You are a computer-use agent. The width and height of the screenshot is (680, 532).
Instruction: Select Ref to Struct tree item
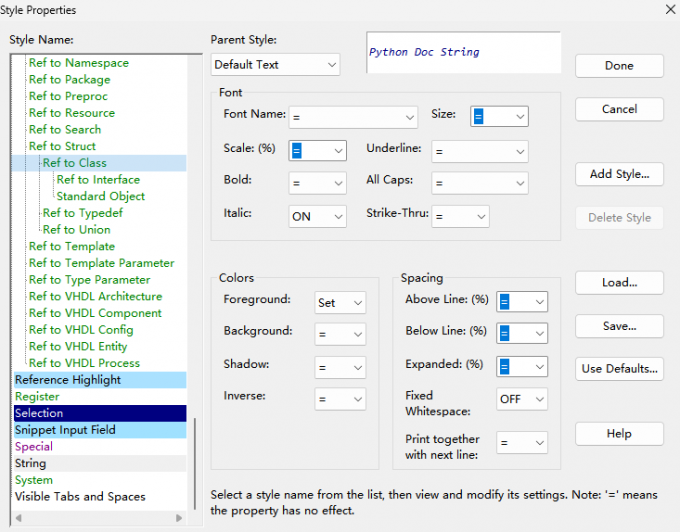[x=62, y=146]
